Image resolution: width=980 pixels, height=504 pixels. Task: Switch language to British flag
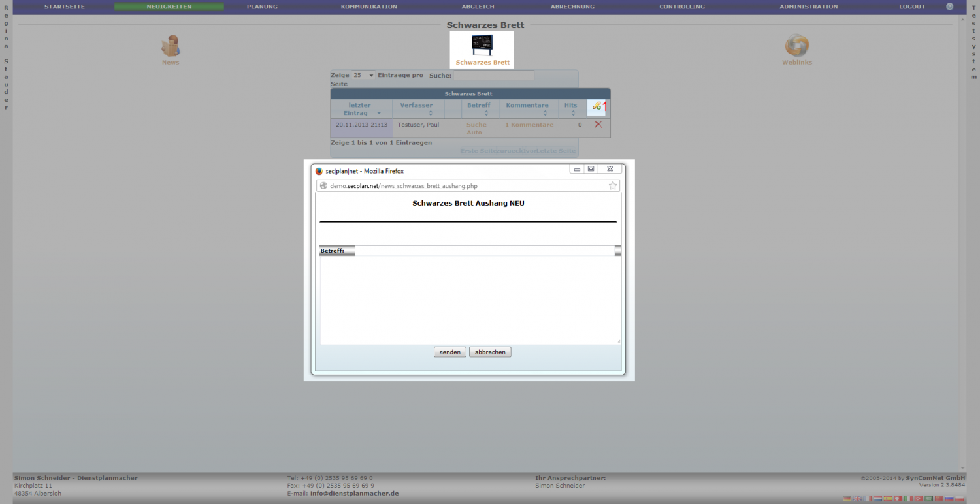tap(857, 499)
